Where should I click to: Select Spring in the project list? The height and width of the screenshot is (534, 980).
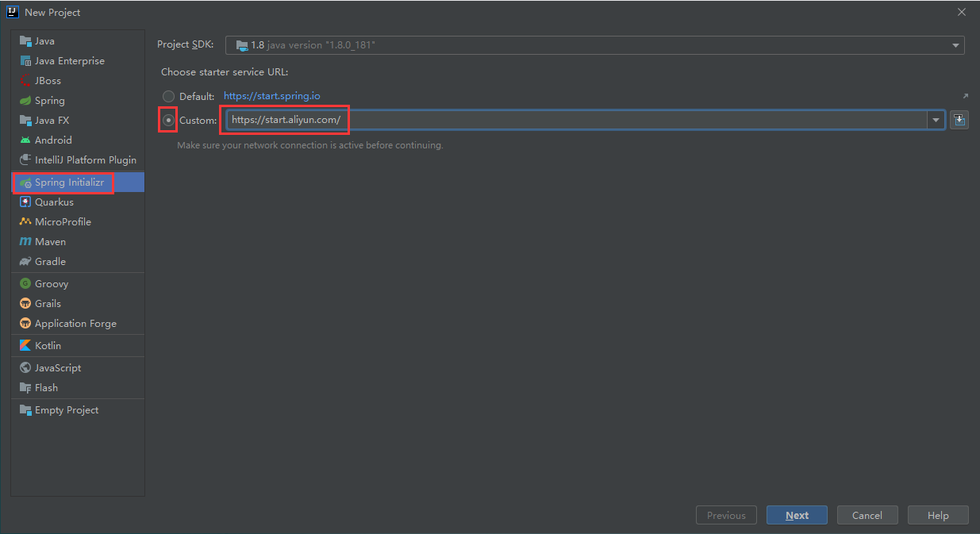point(78,101)
